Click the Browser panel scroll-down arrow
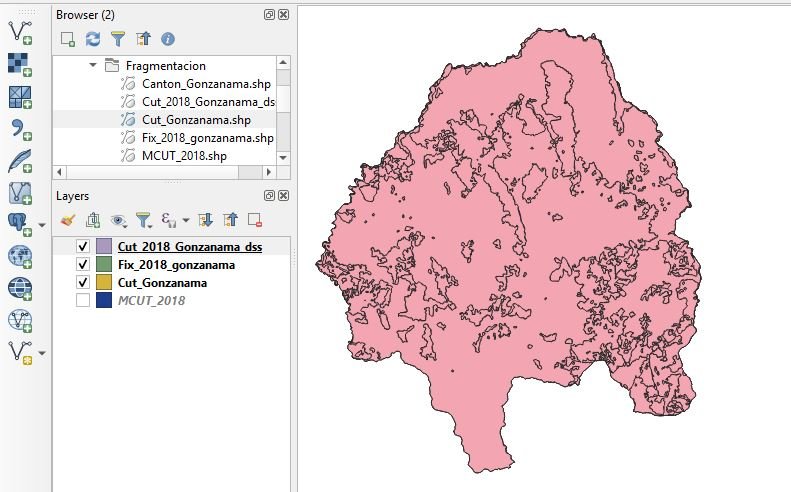This screenshot has height=492, width=791. [x=284, y=156]
